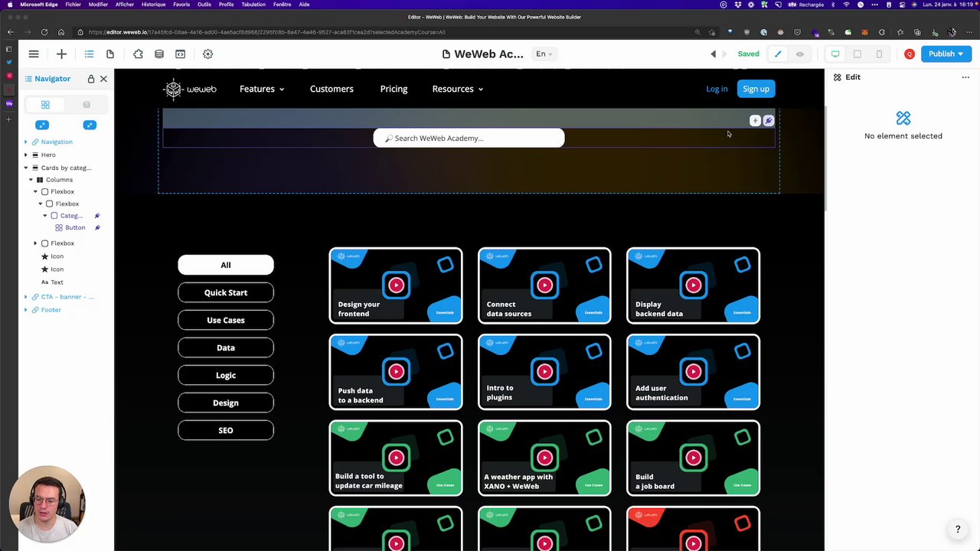Click the plug icon next to Button row
Image resolution: width=980 pixels, height=551 pixels.
pos(97,228)
